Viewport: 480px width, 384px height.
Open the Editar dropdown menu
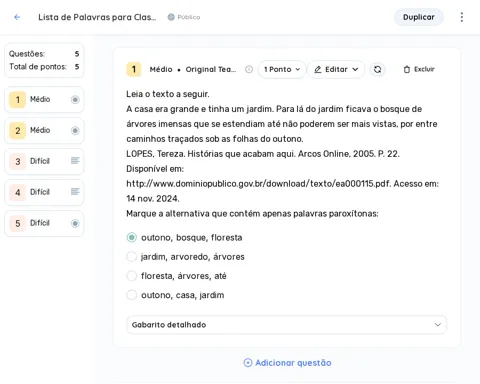click(336, 69)
